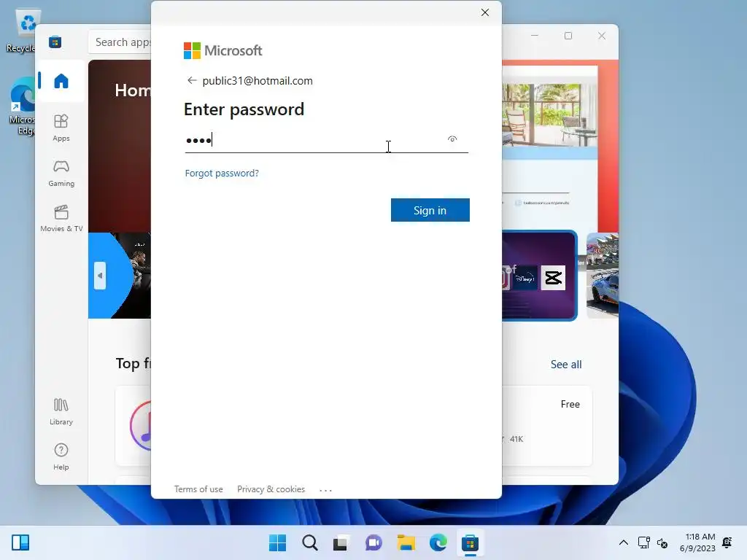Open the CapCut and Disney+ apps promo thumbnail
The height and width of the screenshot is (560, 747).
click(539, 275)
